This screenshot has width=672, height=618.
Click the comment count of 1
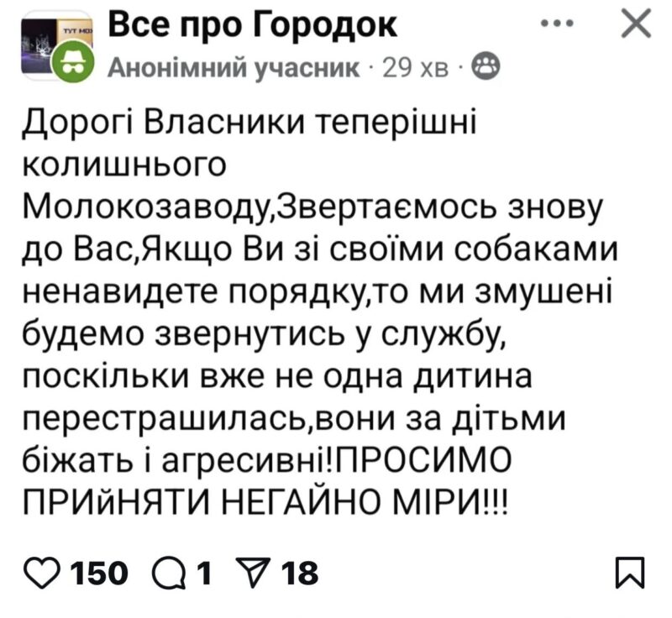pyautogui.click(x=201, y=573)
